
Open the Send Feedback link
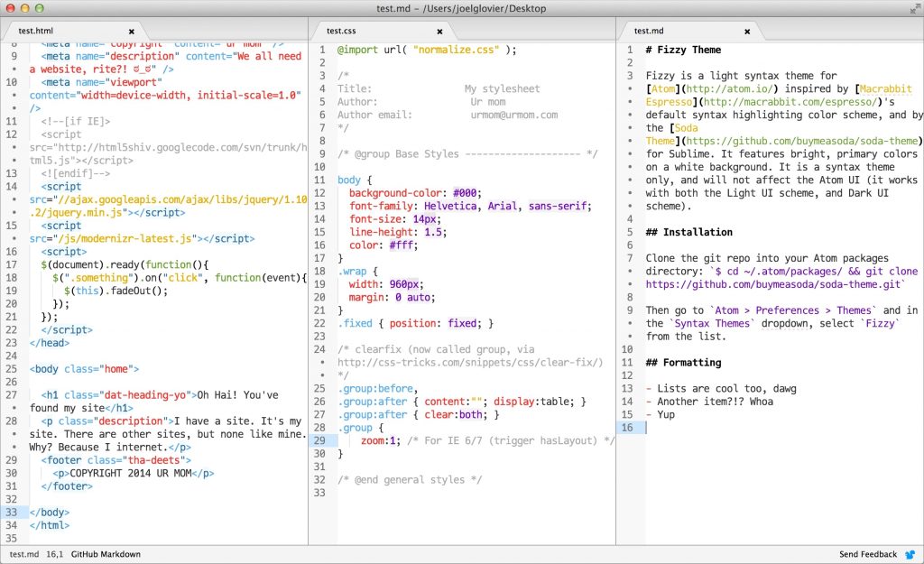coord(867,554)
